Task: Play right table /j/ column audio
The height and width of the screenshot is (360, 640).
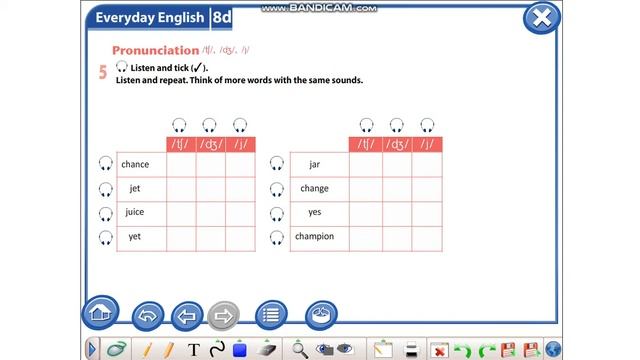Action: pos(427,125)
